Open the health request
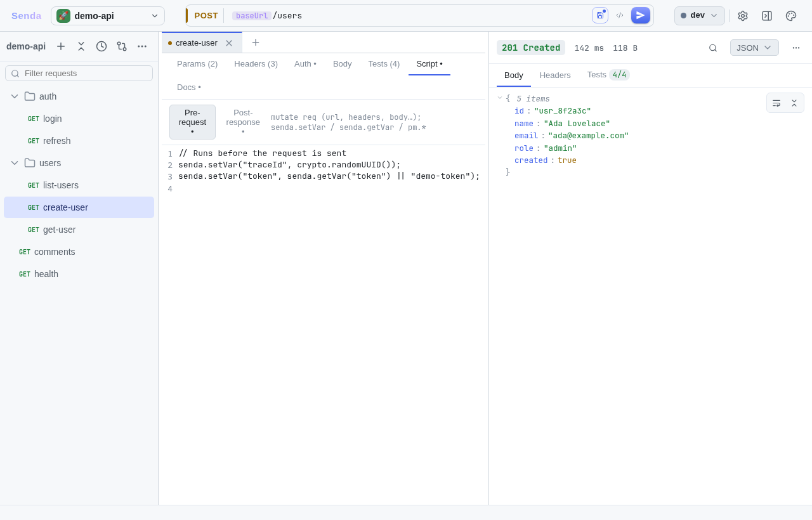Image resolution: width=812 pixels, height=520 pixels. tap(79, 274)
